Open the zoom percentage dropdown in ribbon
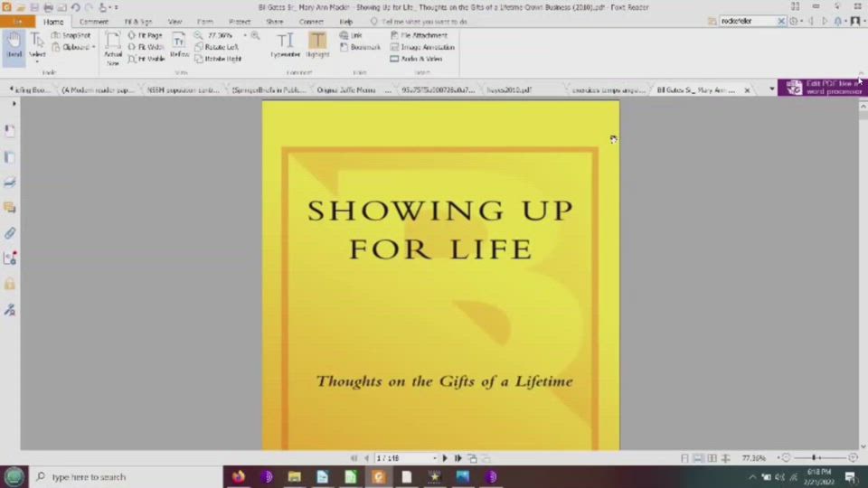 tap(244, 35)
